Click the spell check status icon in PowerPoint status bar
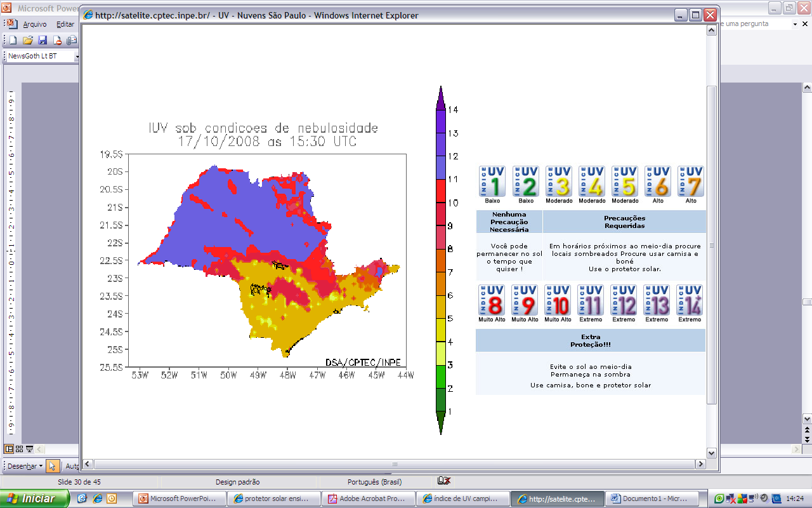The width and height of the screenshot is (812, 508). 444,481
